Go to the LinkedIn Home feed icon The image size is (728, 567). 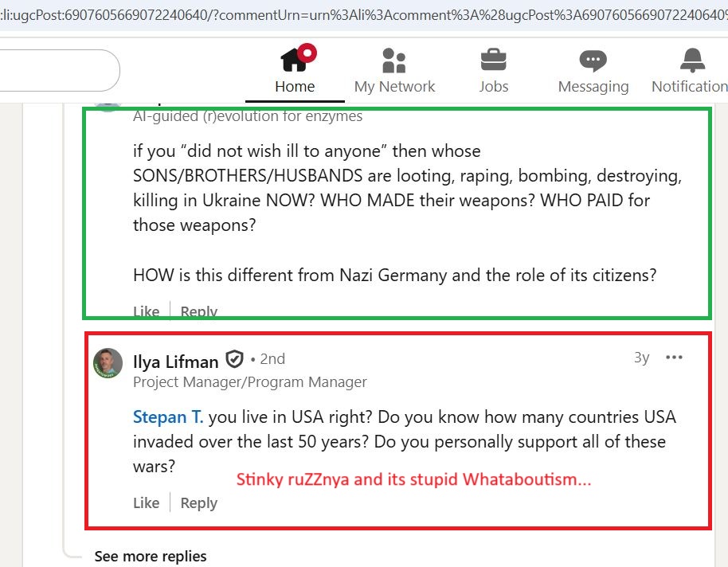click(295, 61)
